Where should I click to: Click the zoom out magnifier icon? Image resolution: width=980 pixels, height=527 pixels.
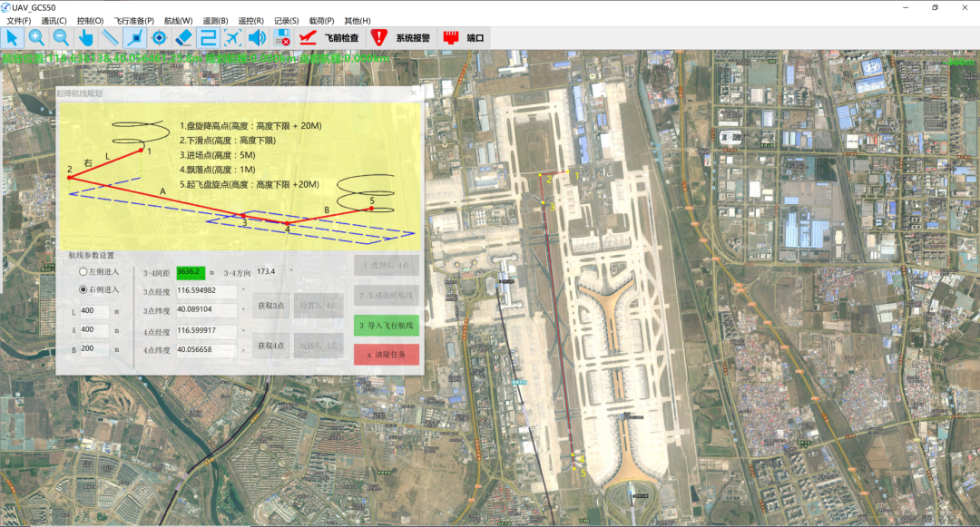(x=62, y=37)
